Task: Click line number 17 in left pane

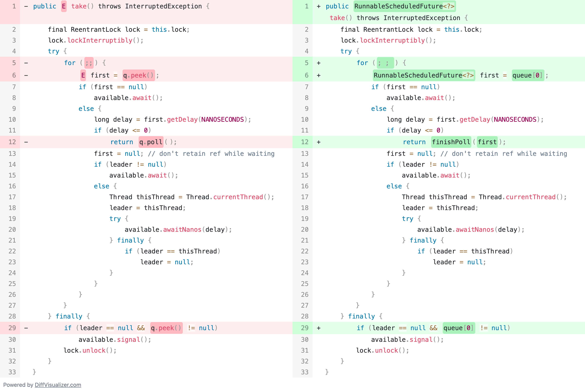Action: click(12, 197)
